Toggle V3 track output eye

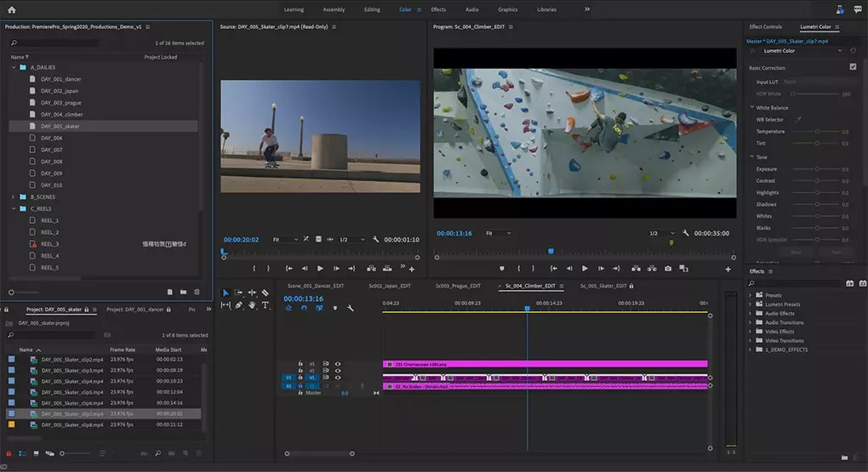point(338,364)
